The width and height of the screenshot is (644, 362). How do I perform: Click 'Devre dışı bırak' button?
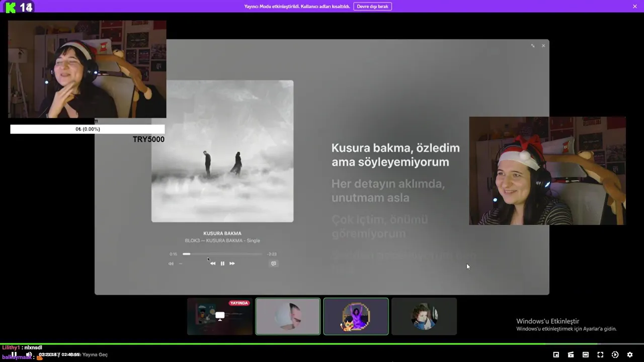click(x=372, y=7)
